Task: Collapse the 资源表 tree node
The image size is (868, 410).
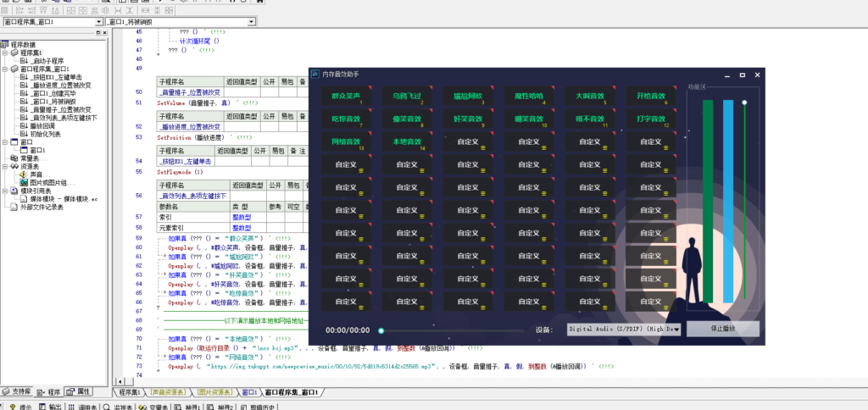Action: [5, 166]
